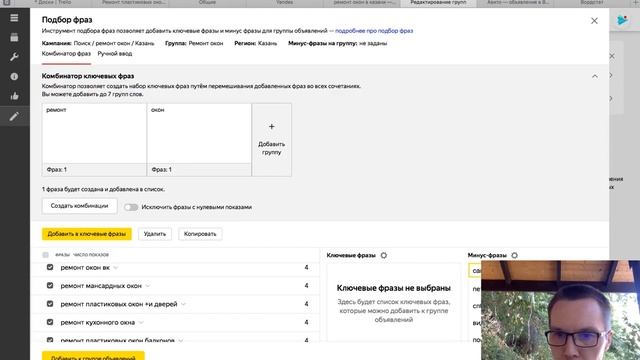Image resolution: width=640 pixels, height=360 pixels.
Task: Open the info icon in the sidebar
Action: pos(14,76)
